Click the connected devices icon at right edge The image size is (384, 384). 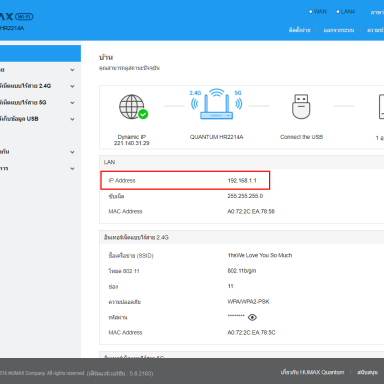click(x=381, y=107)
